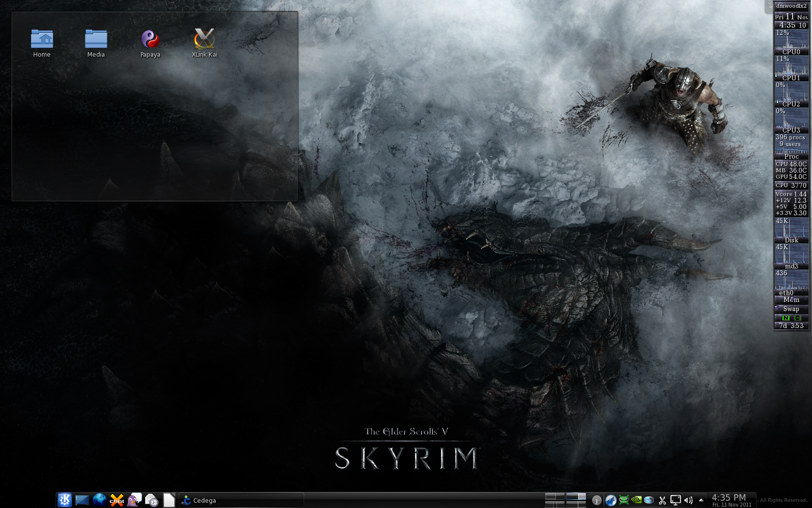Open the Media folder on desktop

point(96,39)
